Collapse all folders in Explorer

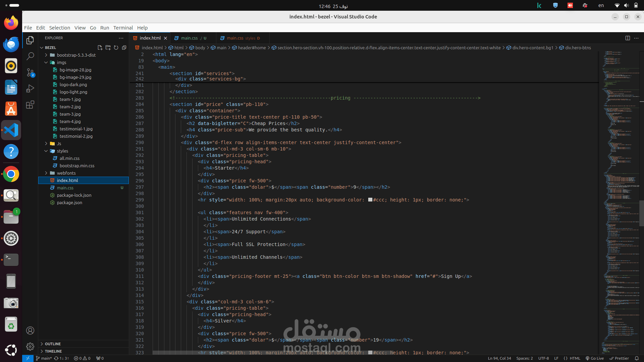coord(124,48)
